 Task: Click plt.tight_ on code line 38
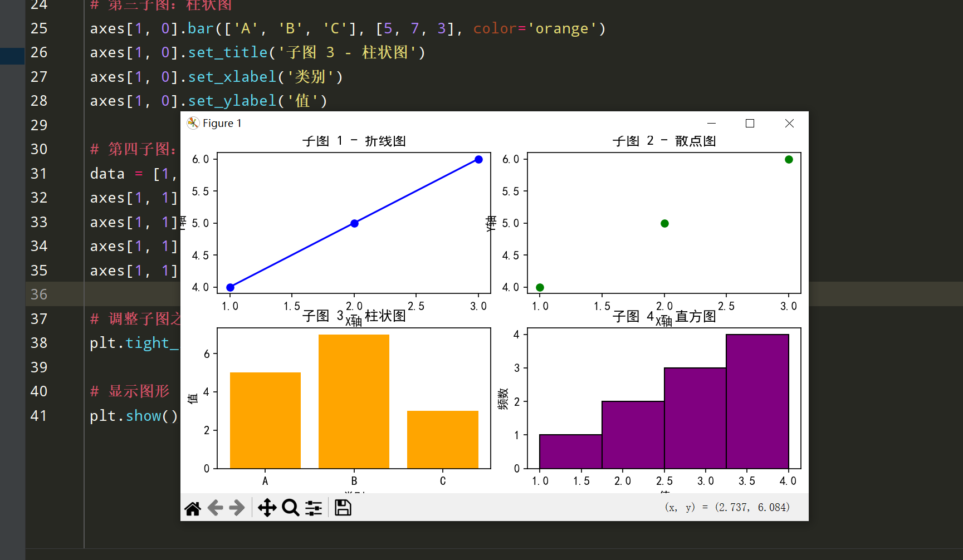(x=134, y=343)
